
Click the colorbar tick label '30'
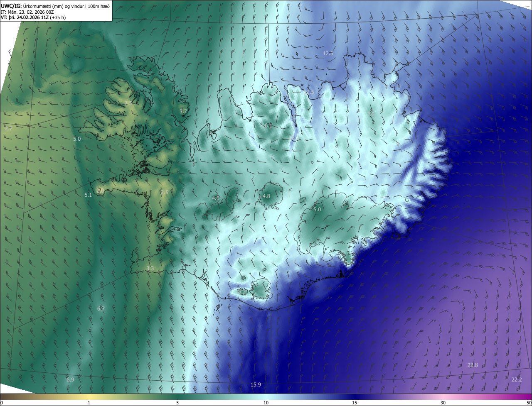click(x=443, y=403)
